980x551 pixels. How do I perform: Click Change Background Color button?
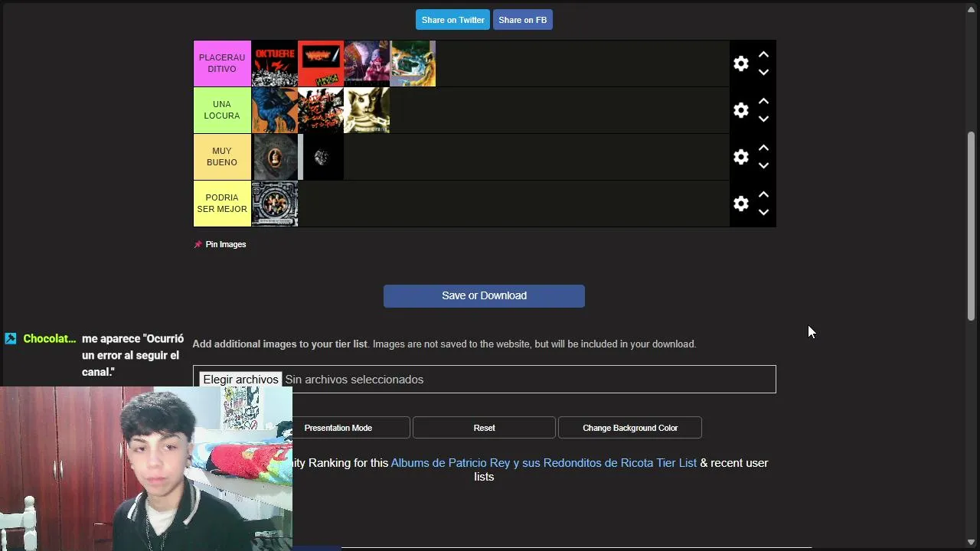point(630,428)
